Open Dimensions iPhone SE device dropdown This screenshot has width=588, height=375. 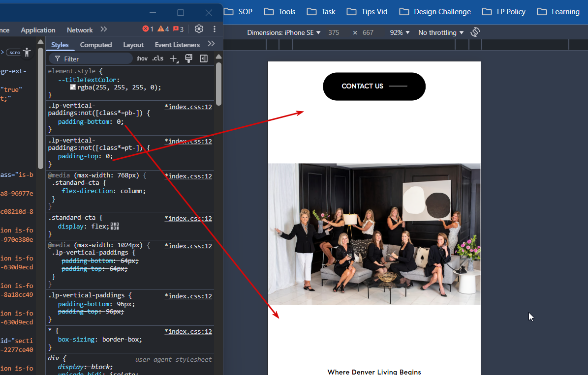[284, 32]
